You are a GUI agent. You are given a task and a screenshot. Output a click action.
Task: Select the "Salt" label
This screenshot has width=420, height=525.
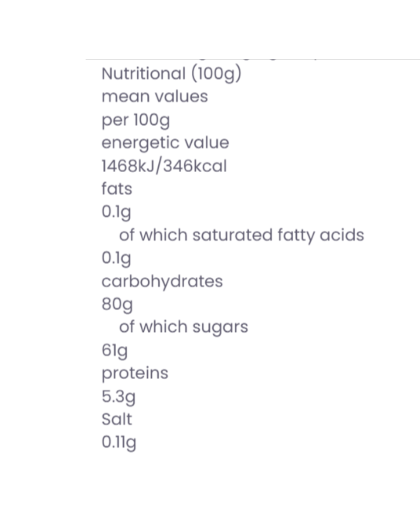click(x=116, y=419)
